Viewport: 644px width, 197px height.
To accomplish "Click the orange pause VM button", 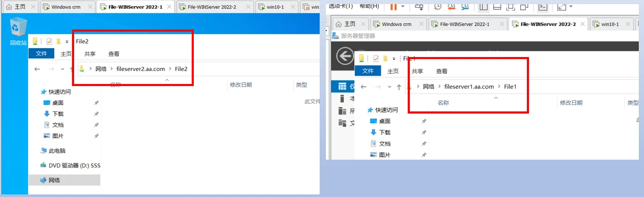I will click(x=393, y=6).
